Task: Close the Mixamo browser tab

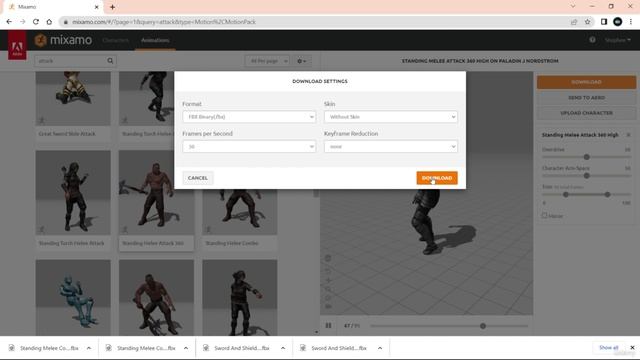Action: click(x=96, y=7)
